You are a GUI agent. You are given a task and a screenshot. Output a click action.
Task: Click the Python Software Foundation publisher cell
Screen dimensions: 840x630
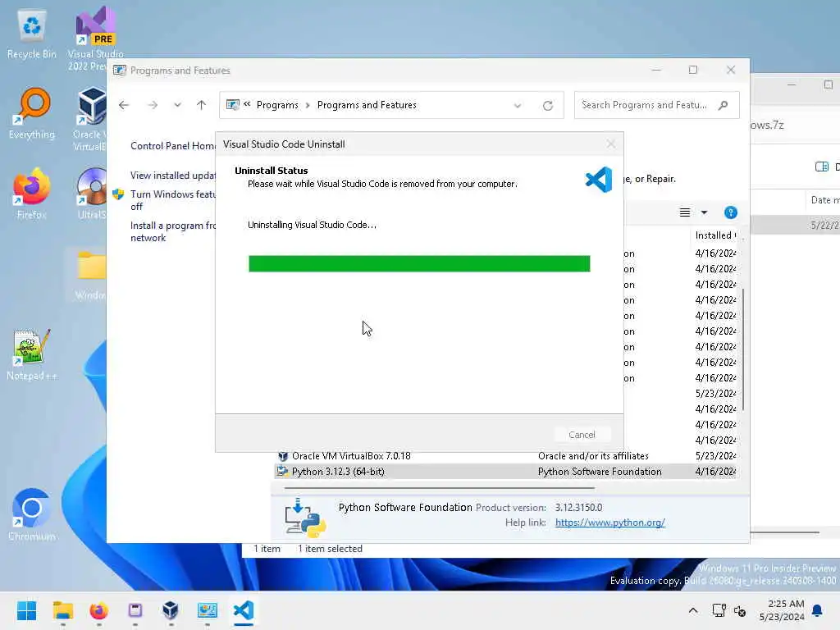pyautogui.click(x=600, y=472)
